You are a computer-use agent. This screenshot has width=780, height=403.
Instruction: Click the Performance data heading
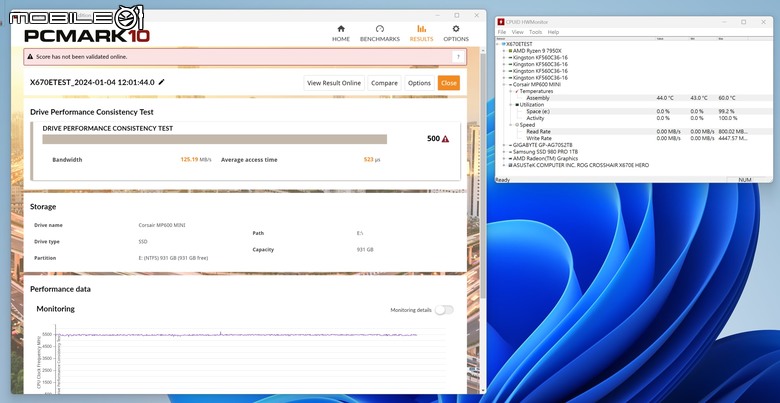pos(60,289)
